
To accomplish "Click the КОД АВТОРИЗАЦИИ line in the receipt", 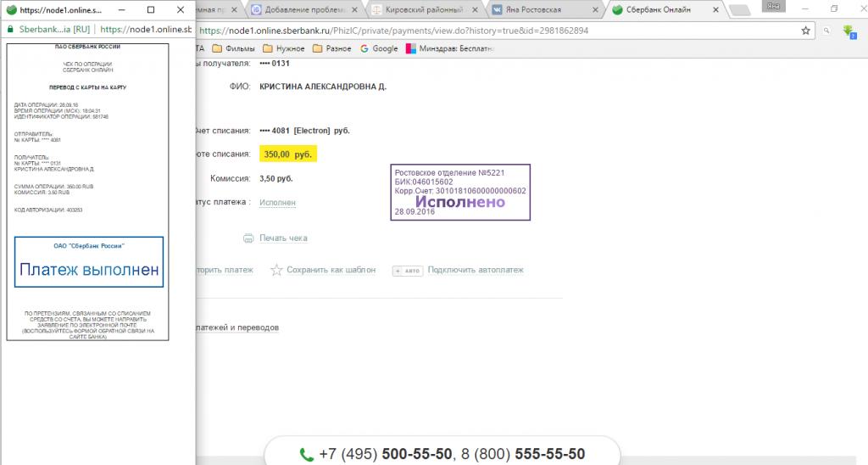I will point(48,210).
